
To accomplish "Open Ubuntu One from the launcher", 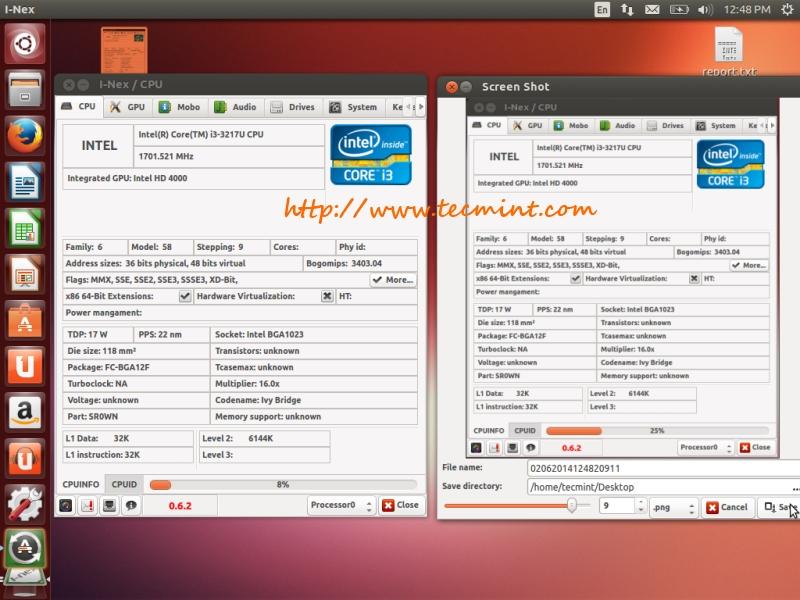I will click(24, 366).
